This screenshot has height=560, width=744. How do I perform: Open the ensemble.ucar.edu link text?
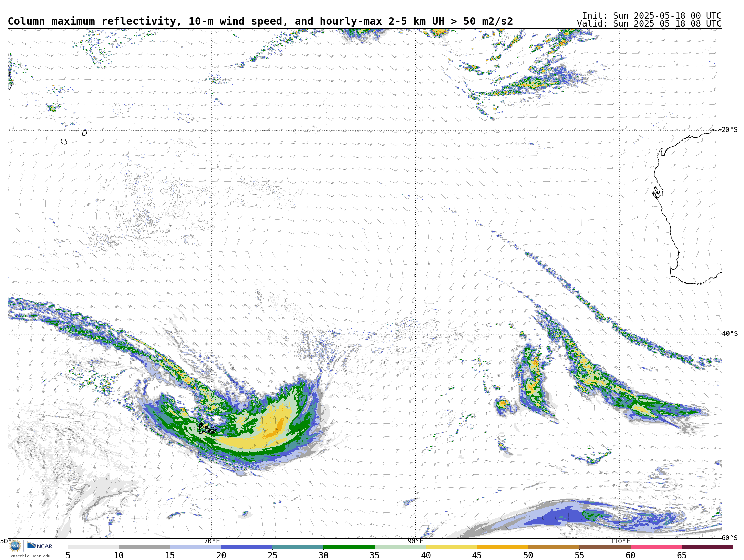30,556
